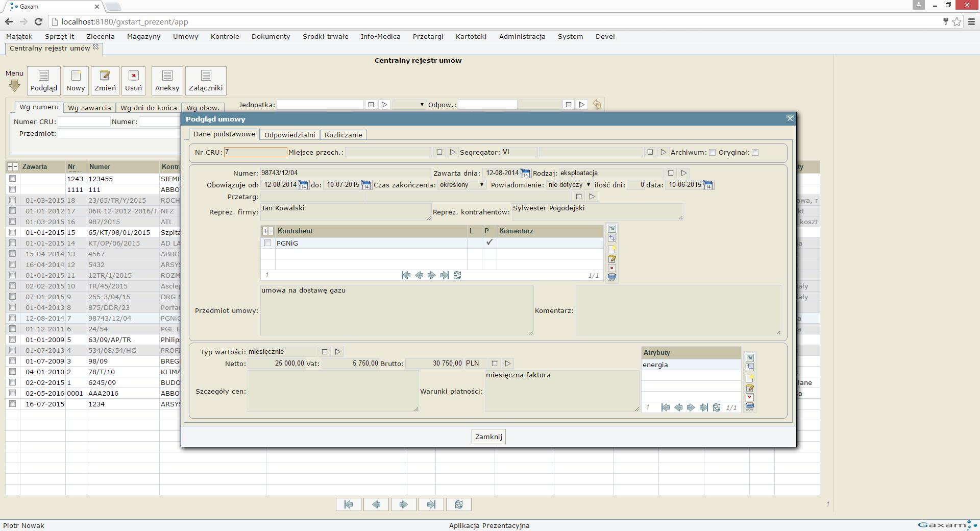The height and width of the screenshot is (531, 980).
Task: Switch to the Odpowiedzialni tab
Action: point(289,135)
